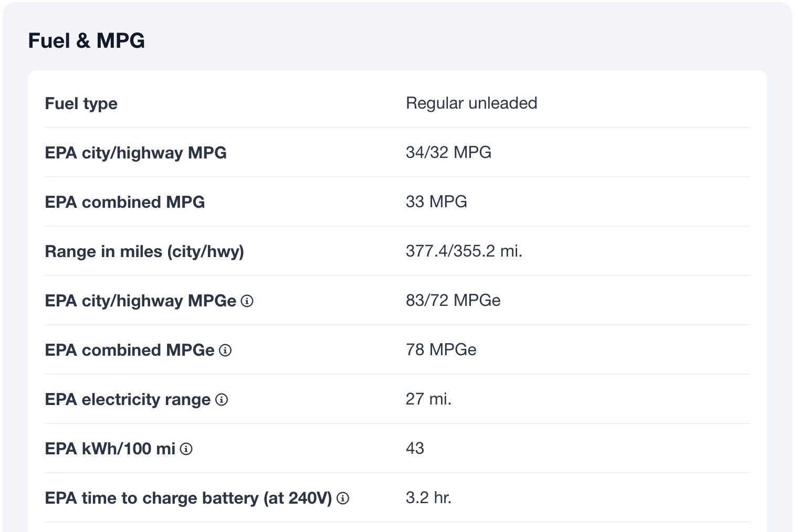The height and width of the screenshot is (532, 798).
Task: Click the 33 MPG value
Action: [436, 202]
